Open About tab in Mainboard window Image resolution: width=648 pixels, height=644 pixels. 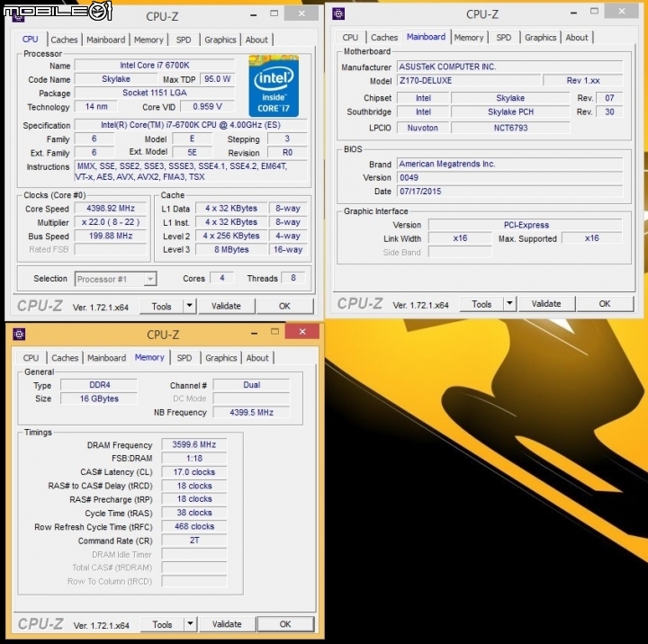pos(577,37)
